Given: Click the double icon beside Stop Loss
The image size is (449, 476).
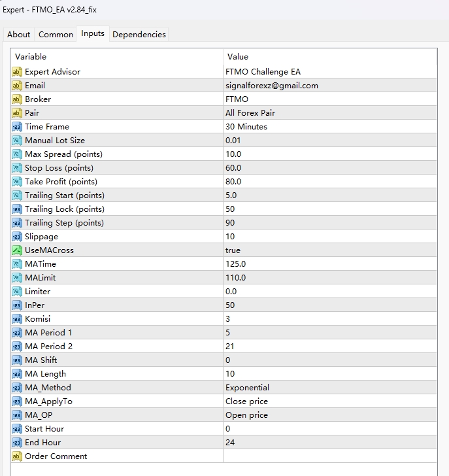Looking at the screenshot, I should click(17, 168).
